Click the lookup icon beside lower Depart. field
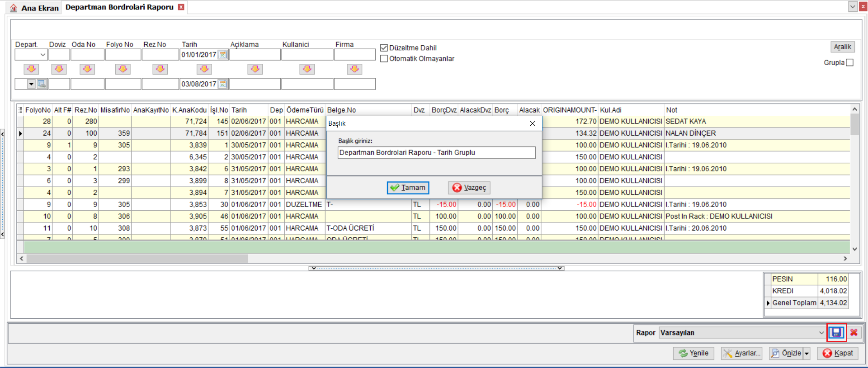Viewport: 868px width, 368px height. (x=42, y=84)
